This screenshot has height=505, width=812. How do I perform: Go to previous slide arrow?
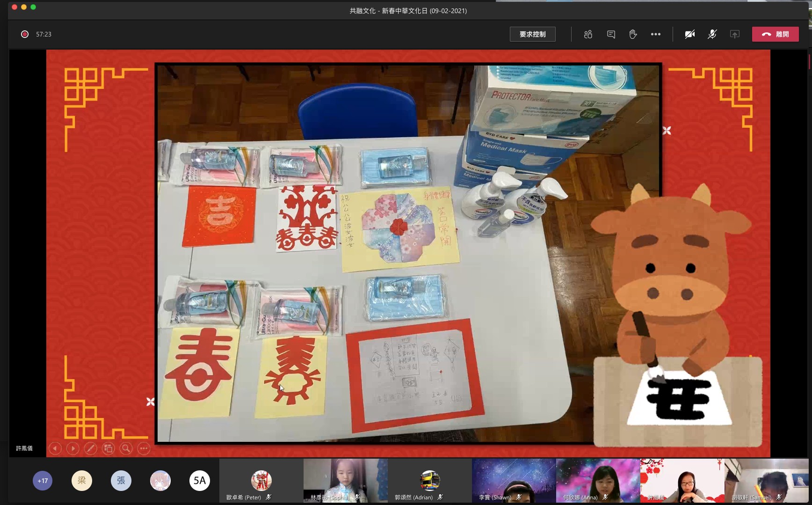coord(55,448)
